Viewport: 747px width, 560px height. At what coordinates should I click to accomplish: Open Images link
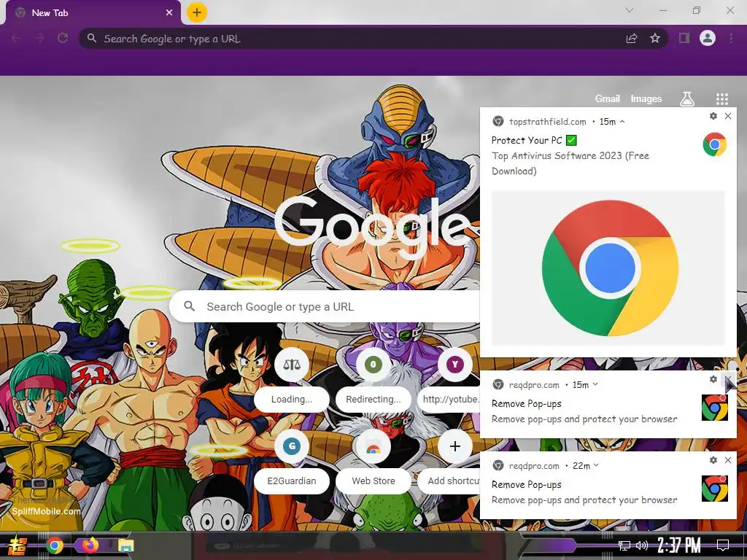coord(646,98)
